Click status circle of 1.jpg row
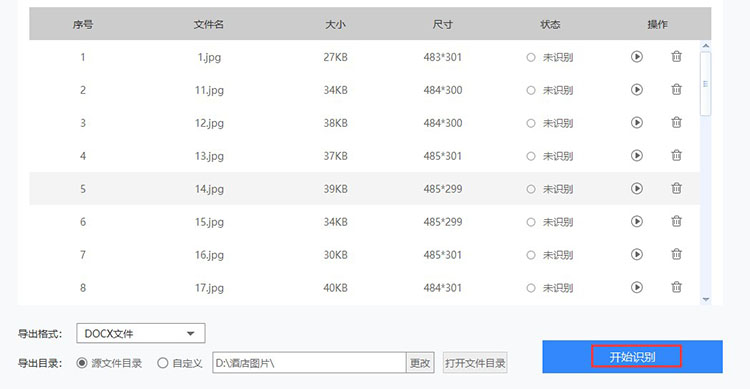750x389 pixels. [531, 57]
